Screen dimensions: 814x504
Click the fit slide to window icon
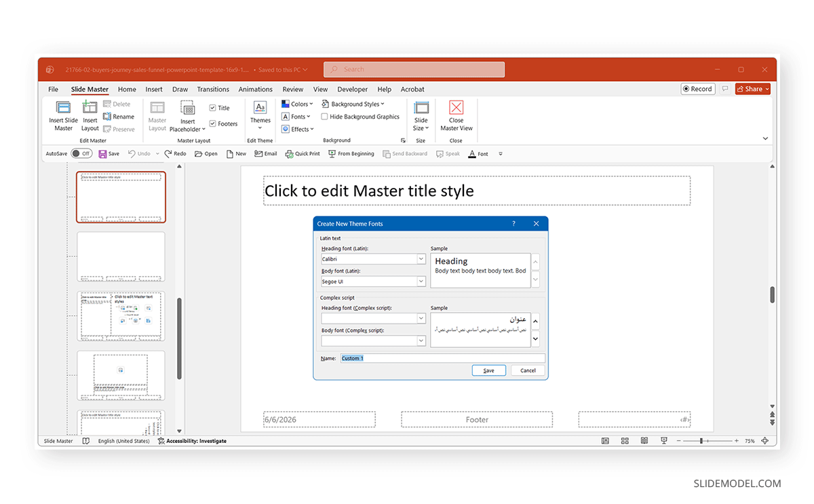tap(765, 441)
